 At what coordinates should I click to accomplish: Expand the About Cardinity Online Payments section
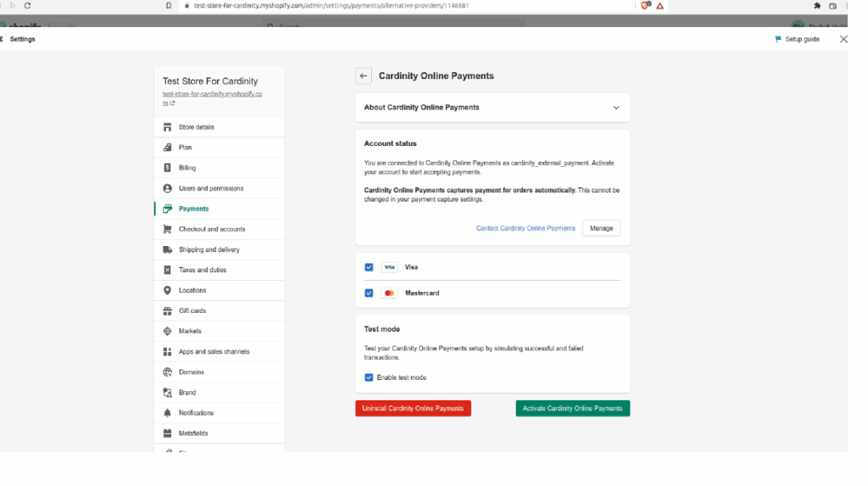click(x=615, y=108)
